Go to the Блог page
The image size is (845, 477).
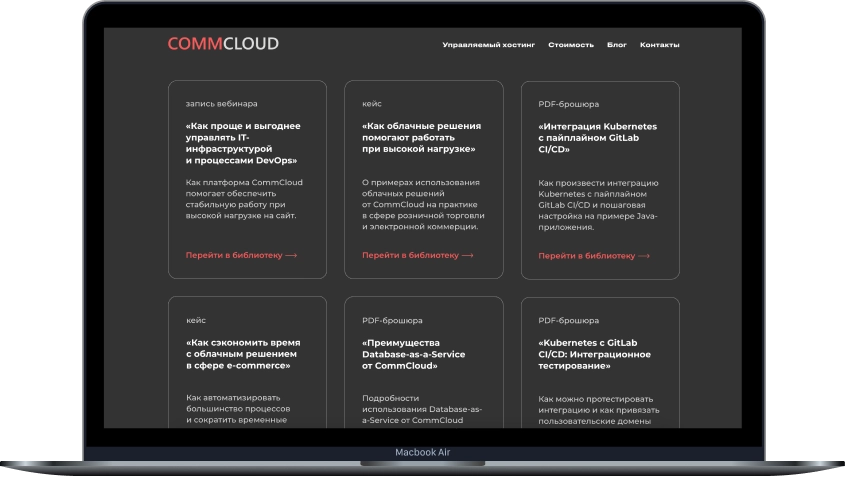(x=617, y=45)
